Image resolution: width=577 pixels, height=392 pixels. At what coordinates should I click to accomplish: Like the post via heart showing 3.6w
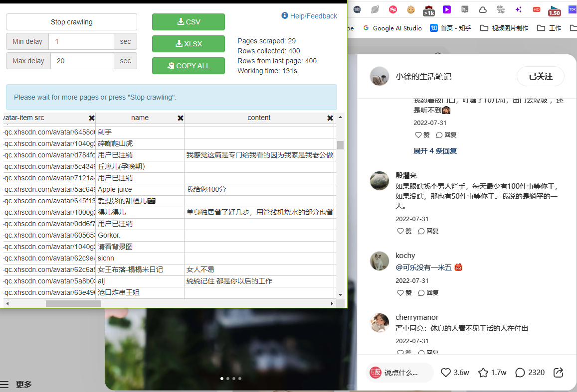446,373
